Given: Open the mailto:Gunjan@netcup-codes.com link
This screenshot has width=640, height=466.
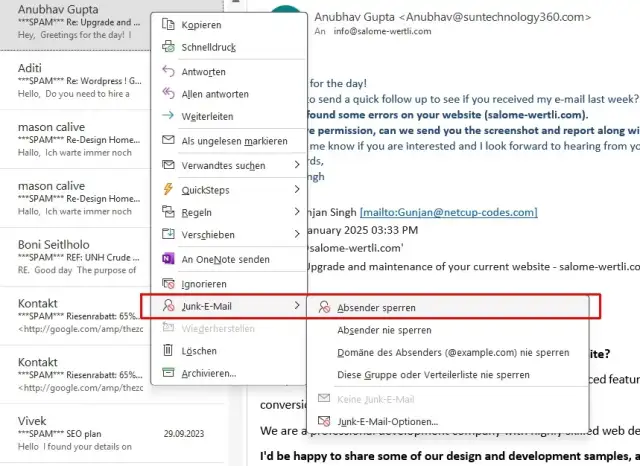Looking at the screenshot, I should [x=448, y=212].
